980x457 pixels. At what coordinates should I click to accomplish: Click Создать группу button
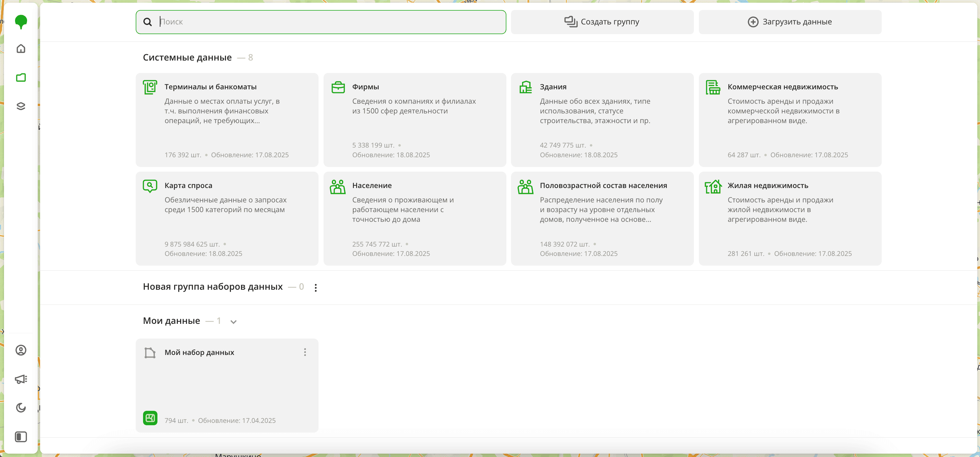click(602, 22)
